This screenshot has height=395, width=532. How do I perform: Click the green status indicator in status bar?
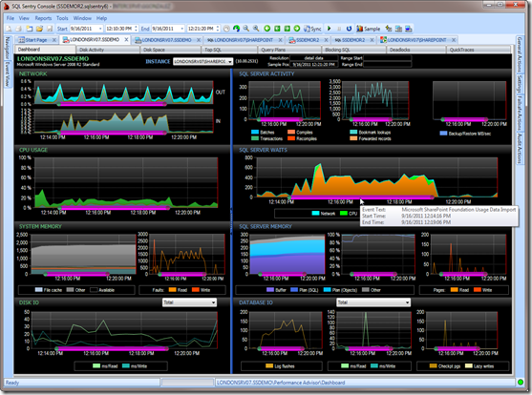pos(521,383)
